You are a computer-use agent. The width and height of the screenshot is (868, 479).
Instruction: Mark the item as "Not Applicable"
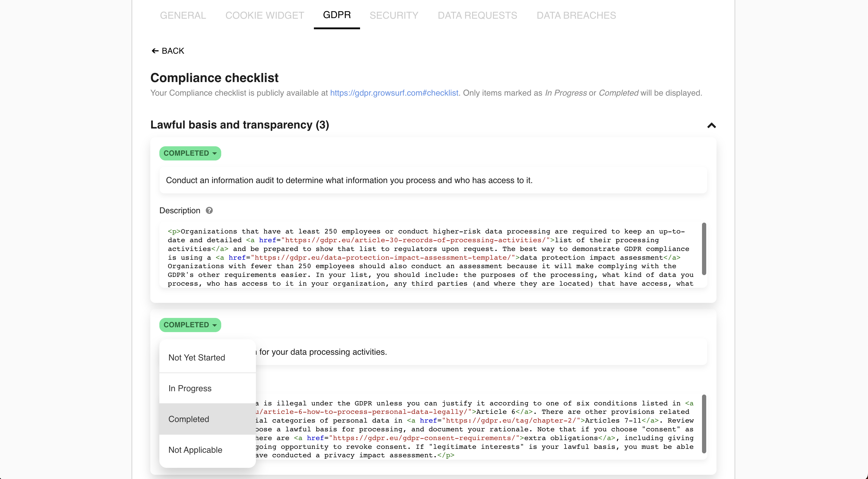(195, 450)
